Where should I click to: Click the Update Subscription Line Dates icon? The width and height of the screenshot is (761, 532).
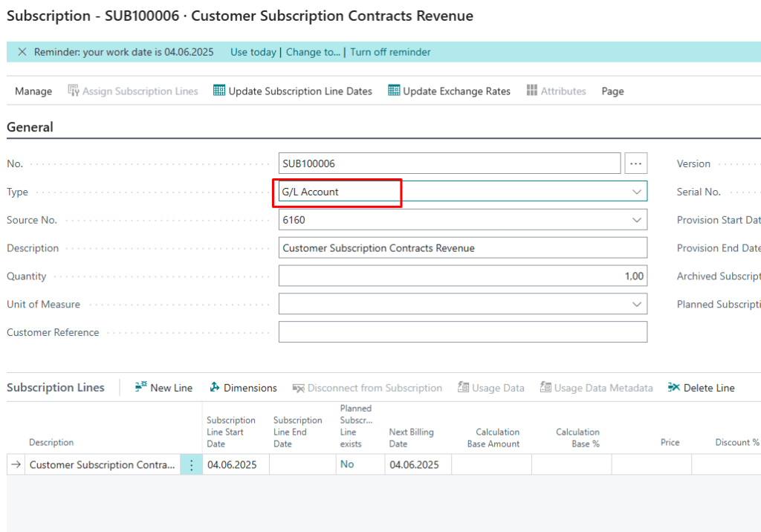219,91
